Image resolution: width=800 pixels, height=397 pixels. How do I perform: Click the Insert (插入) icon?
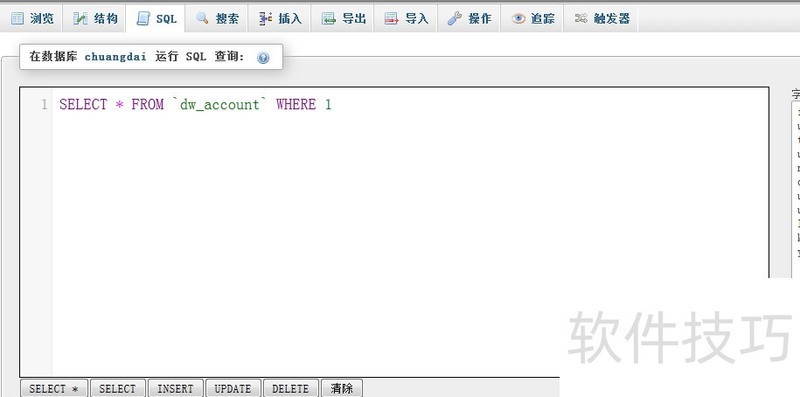tap(265, 19)
